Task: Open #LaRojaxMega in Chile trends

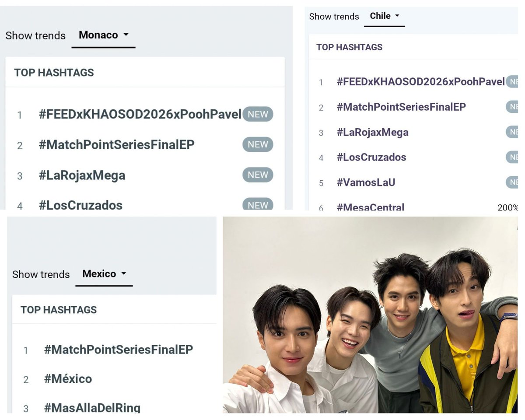Action: [372, 132]
